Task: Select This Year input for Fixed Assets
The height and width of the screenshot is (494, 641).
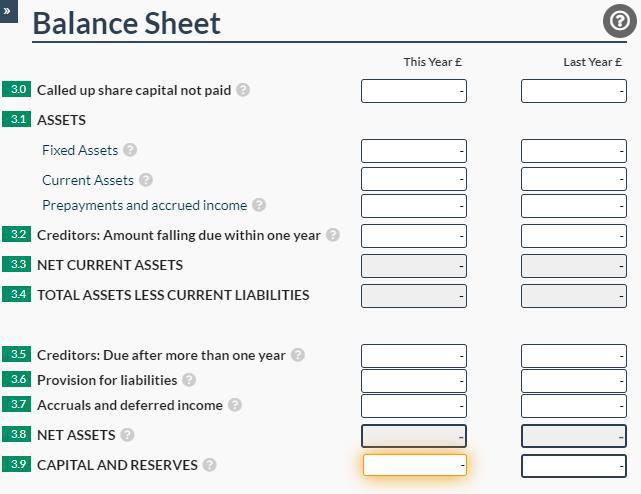Action: pos(414,151)
